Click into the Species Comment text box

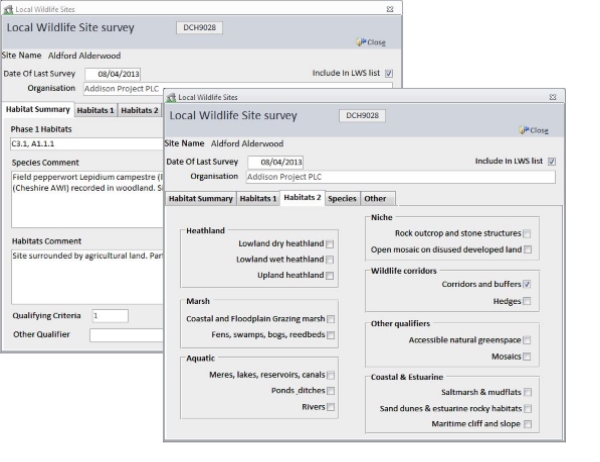click(87, 199)
